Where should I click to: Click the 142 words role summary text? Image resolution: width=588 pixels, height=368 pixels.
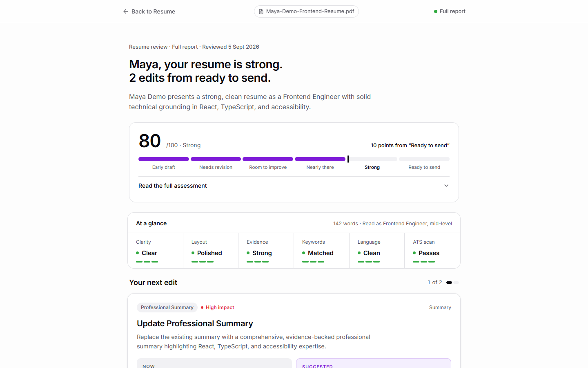pos(392,224)
